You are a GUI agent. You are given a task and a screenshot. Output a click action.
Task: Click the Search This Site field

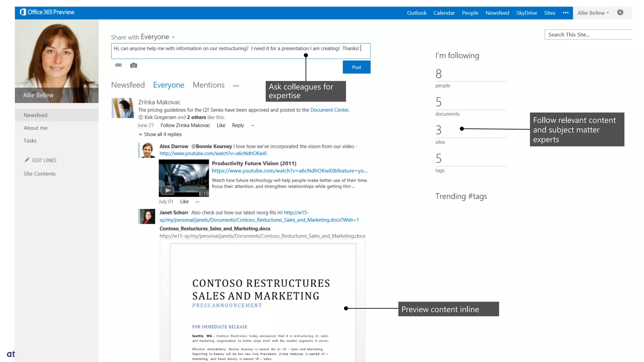(x=588, y=35)
